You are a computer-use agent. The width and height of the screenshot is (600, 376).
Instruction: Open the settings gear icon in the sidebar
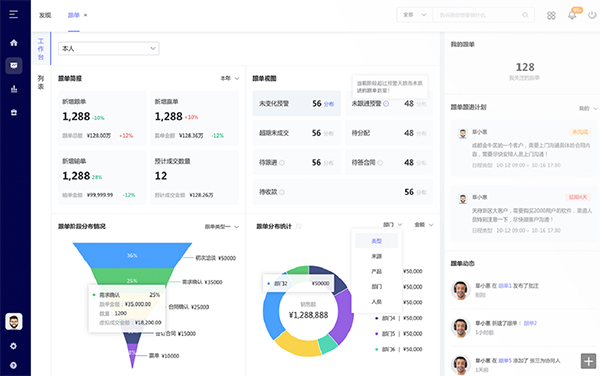point(13,346)
